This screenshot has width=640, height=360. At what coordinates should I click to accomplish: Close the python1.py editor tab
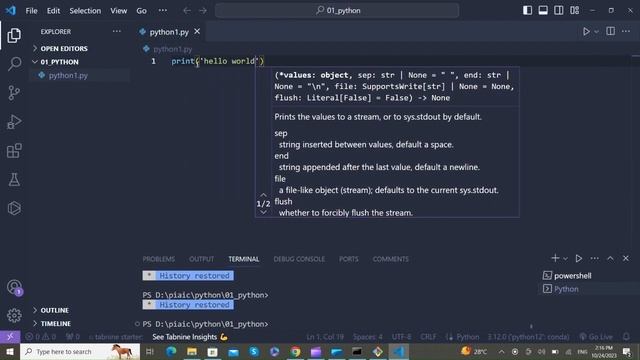click(197, 31)
